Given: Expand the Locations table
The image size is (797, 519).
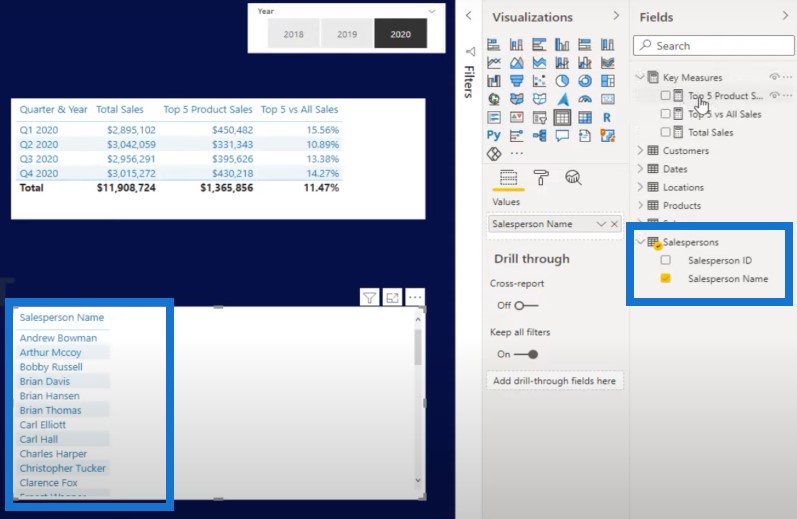Looking at the screenshot, I should point(640,187).
